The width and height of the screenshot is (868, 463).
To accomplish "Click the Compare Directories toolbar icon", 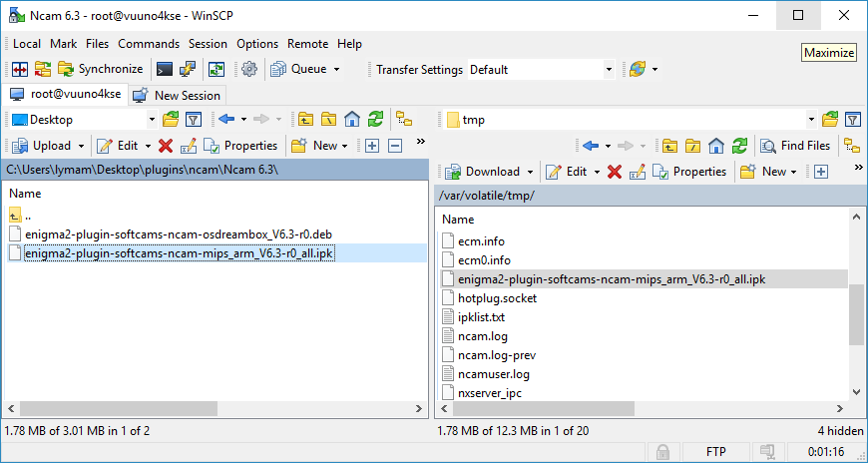I will click(x=20, y=69).
